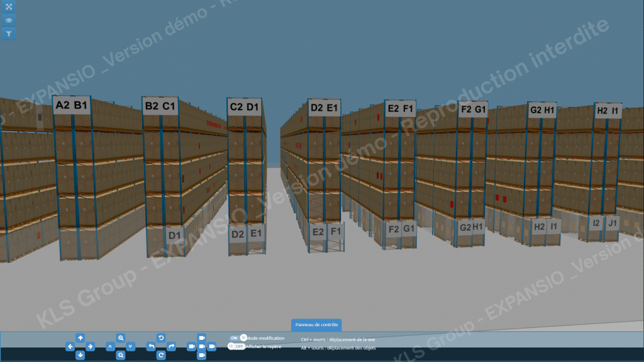Click the D2 E1 floor-level rack label
644x362 pixels.
247,234
